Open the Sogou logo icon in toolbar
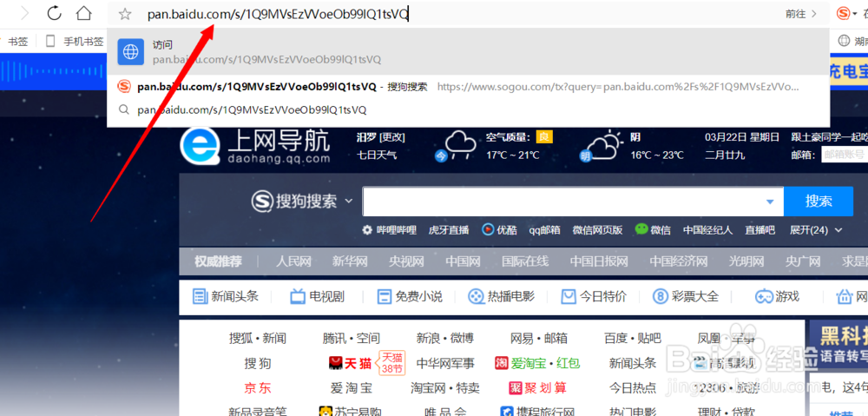The height and width of the screenshot is (416, 868). click(844, 13)
